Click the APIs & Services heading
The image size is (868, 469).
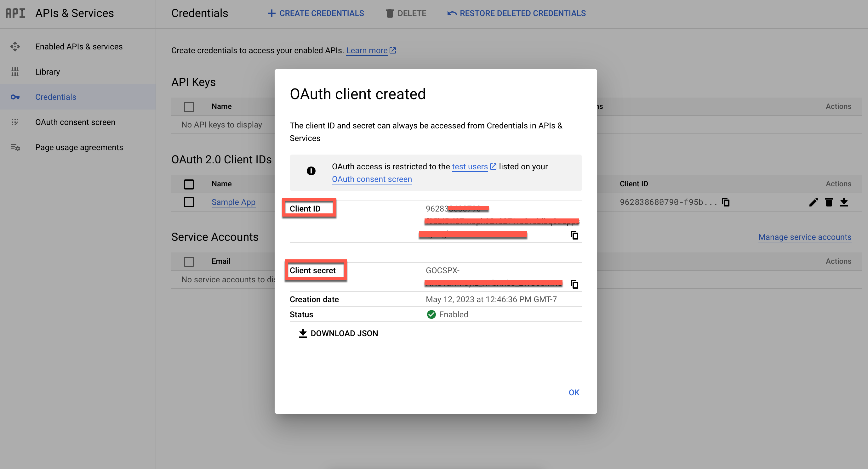[74, 13]
